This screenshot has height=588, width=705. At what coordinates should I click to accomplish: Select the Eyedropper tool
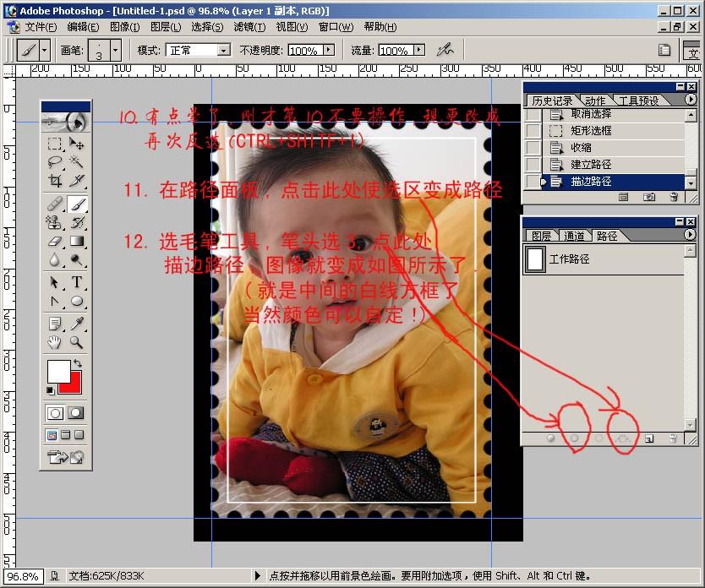[76, 324]
